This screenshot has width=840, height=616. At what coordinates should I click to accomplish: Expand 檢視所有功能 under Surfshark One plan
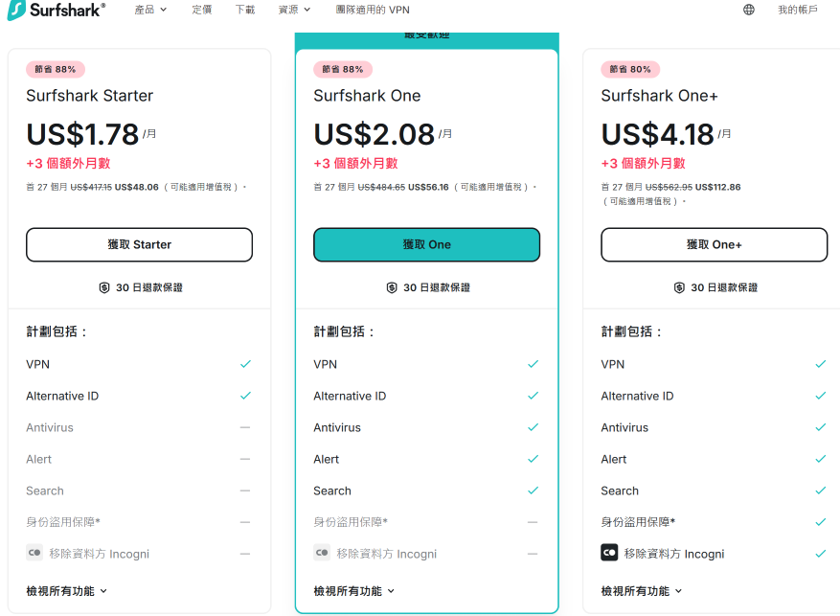[354, 591]
